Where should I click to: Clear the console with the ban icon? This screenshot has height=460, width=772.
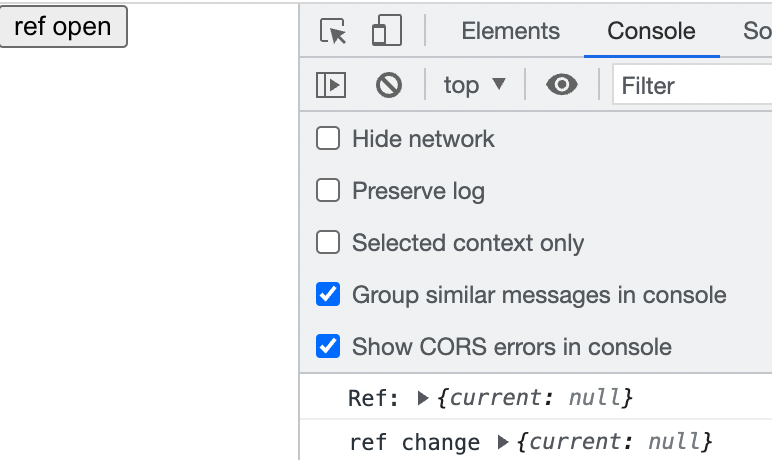coord(389,86)
